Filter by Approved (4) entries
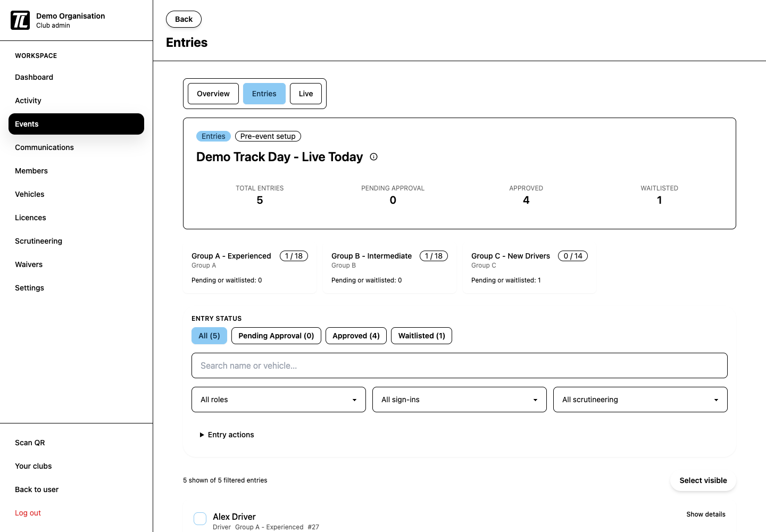 tap(356, 336)
